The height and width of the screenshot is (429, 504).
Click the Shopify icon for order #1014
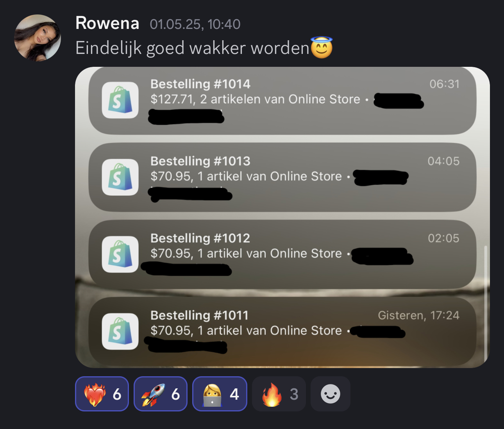[x=120, y=100]
